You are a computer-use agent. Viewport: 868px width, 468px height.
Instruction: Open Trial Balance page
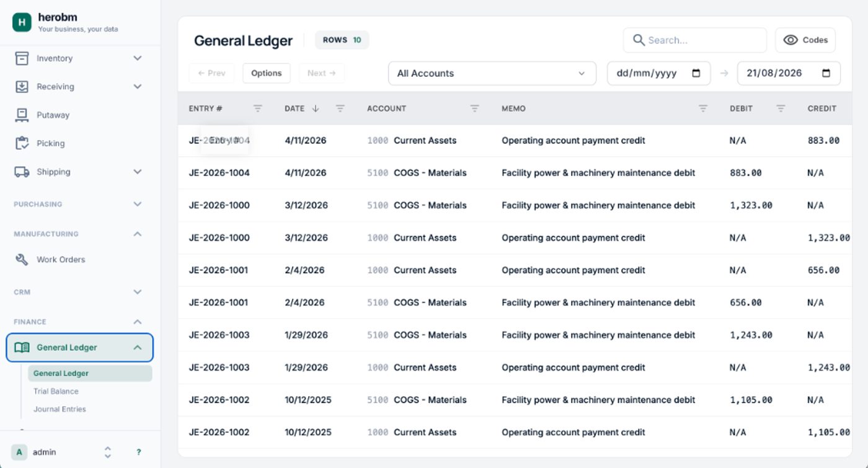click(x=56, y=391)
